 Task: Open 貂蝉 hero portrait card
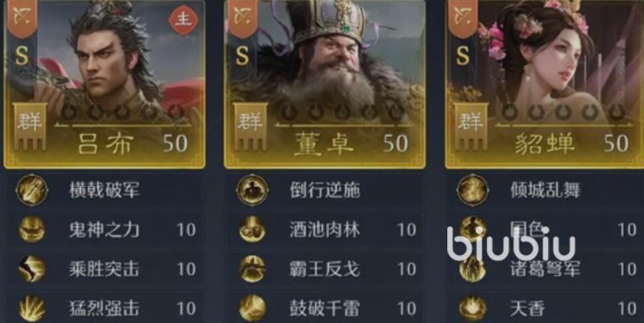coord(545,83)
